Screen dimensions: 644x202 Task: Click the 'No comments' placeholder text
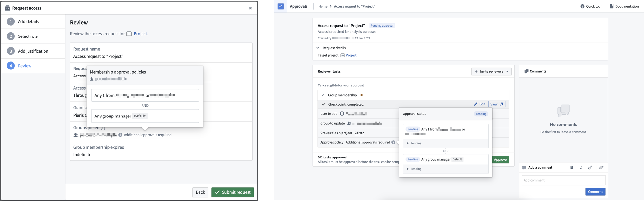pyautogui.click(x=564, y=125)
